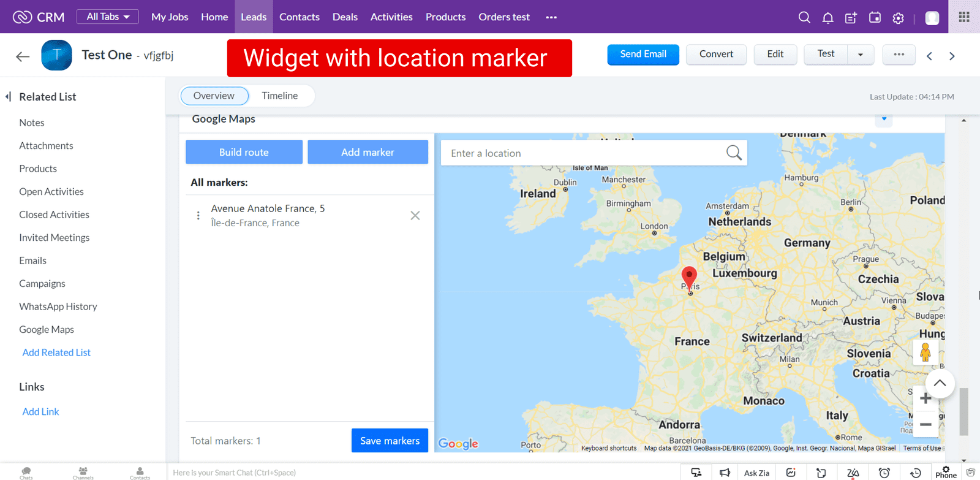Click the quick create plus icon
Image resolution: width=980 pixels, height=480 pixels.
point(851,18)
